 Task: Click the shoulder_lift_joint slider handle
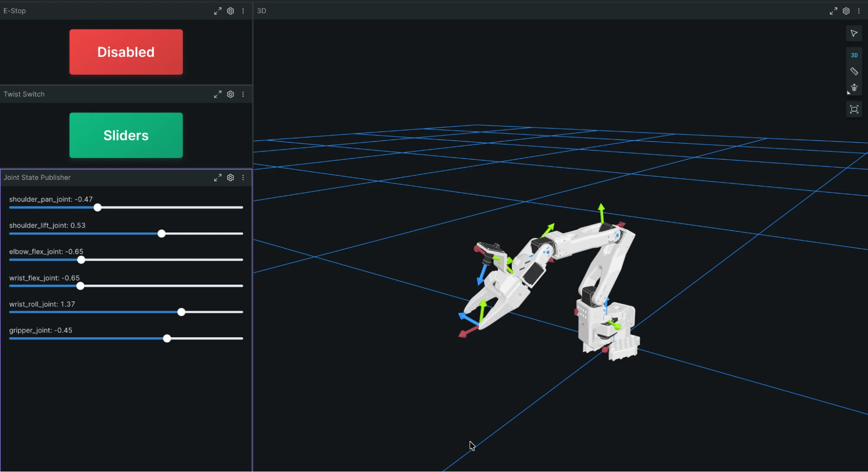pos(162,234)
